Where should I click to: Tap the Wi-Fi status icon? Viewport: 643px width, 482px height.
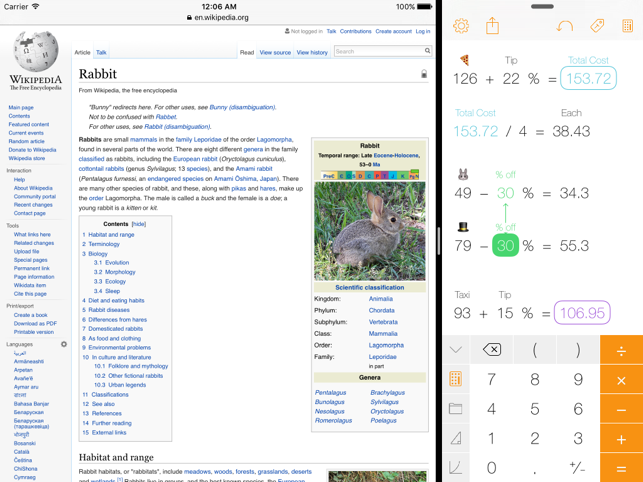(x=35, y=7)
